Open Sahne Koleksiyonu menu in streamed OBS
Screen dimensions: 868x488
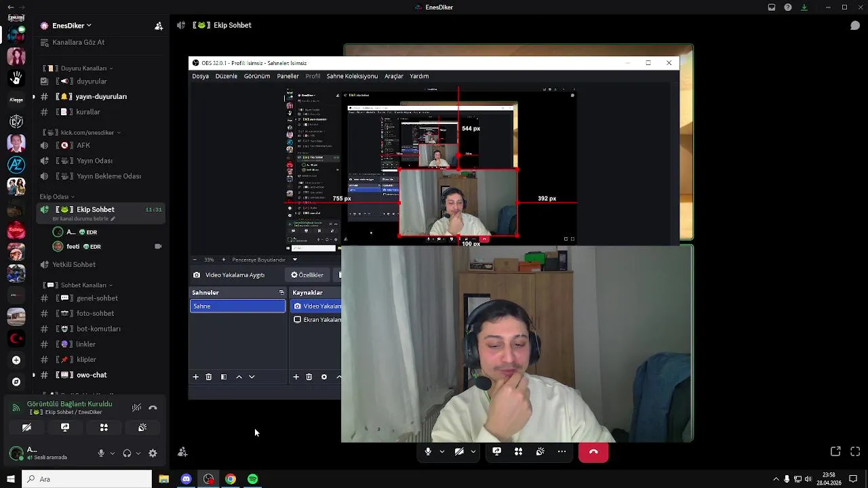tap(352, 76)
